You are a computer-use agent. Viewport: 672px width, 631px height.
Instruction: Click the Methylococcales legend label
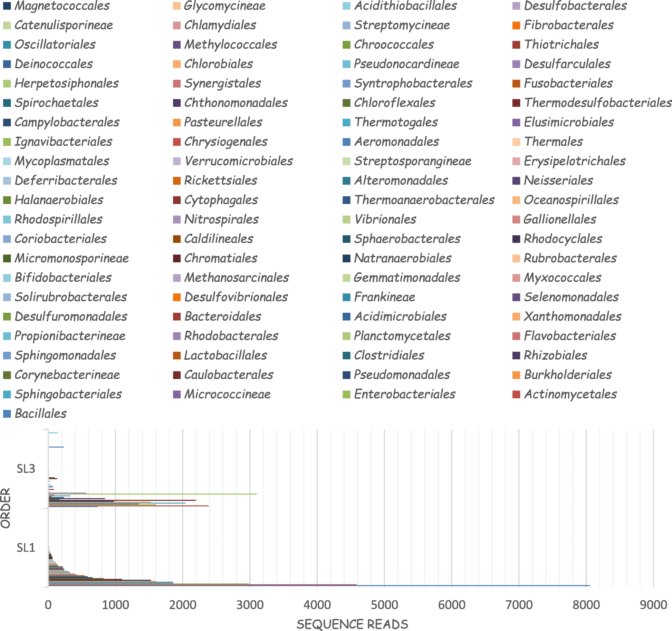[231, 45]
